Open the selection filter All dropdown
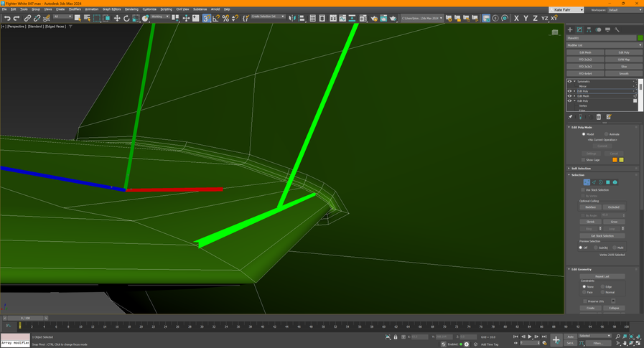Image resolution: width=644 pixels, height=348 pixels. click(x=62, y=17)
